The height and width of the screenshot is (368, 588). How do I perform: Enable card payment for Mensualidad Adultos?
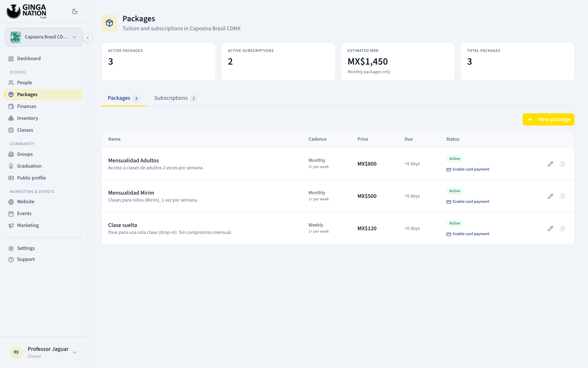pyautogui.click(x=468, y=169)
